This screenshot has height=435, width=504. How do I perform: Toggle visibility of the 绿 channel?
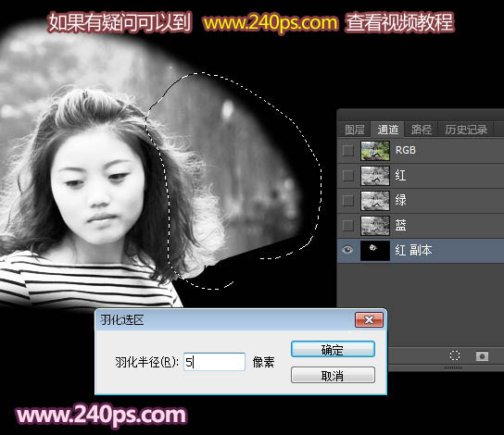(347, 200)
